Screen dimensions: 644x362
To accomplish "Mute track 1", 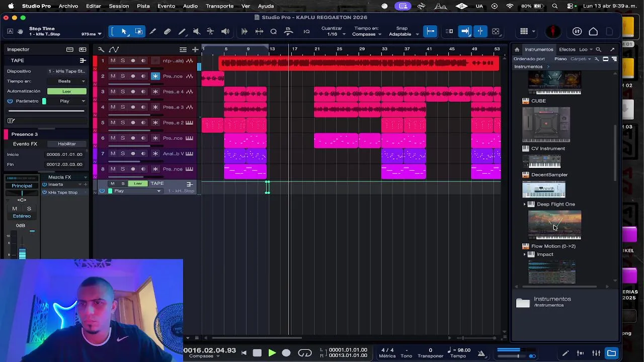I will click(113, 61).
